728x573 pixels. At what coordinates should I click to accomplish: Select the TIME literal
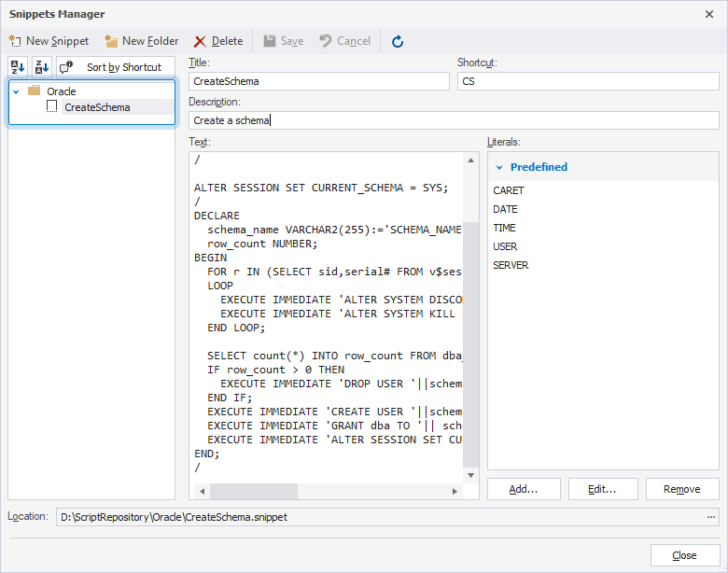pos(504,228)
